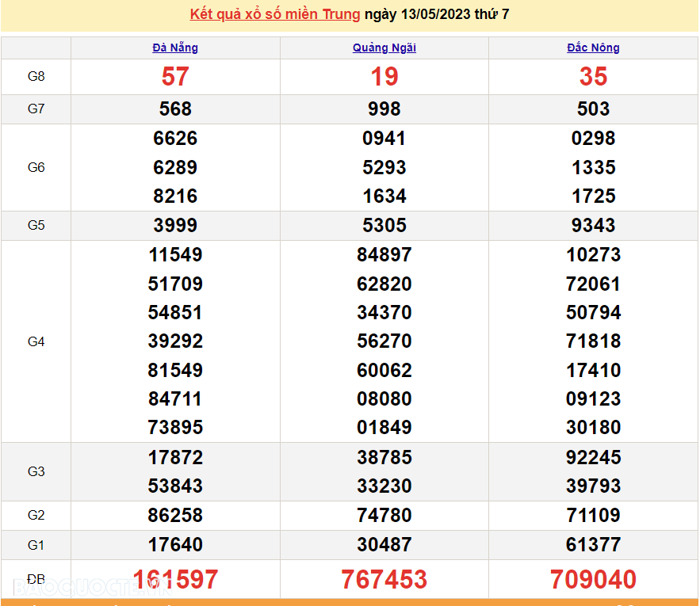Screen dimensions: 700x606
Task: Click the G7 prize number 998
Action: [x=384, y=109]
